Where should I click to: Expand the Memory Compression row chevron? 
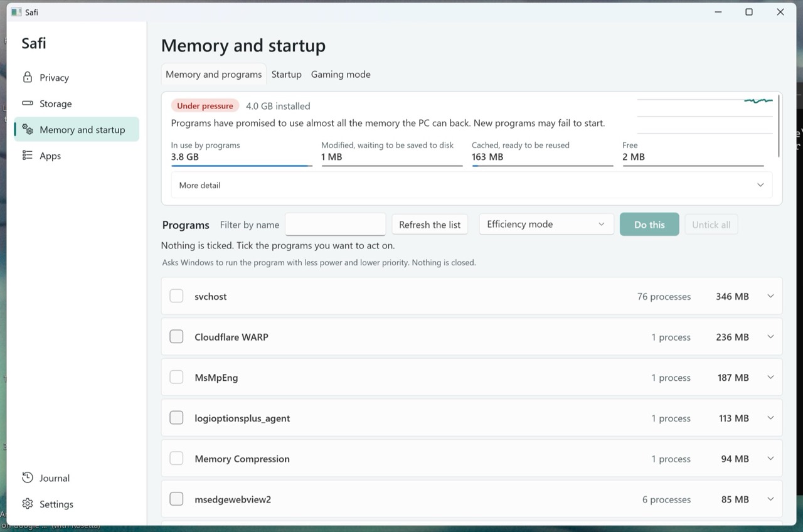[x=770, y=459]
